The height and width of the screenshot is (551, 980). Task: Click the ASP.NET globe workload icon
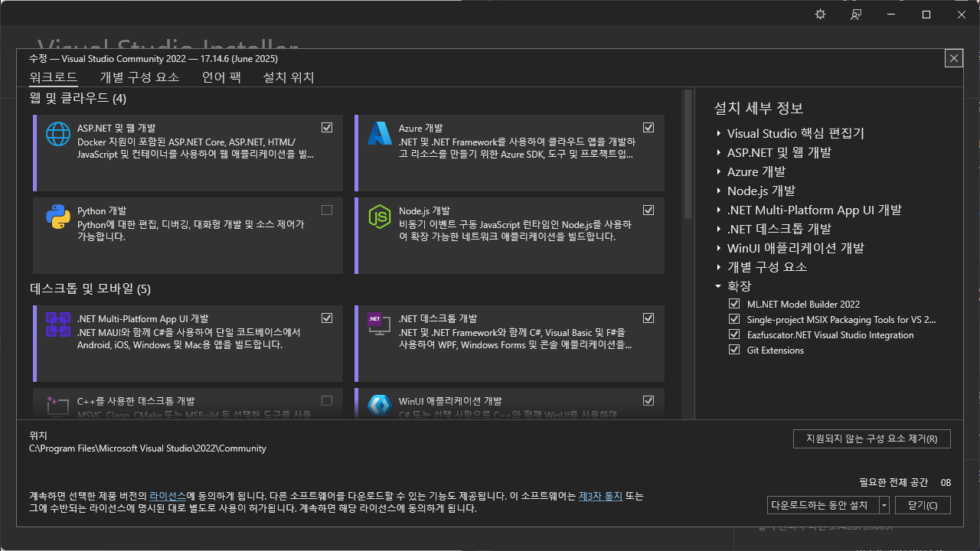pos(58,134)
